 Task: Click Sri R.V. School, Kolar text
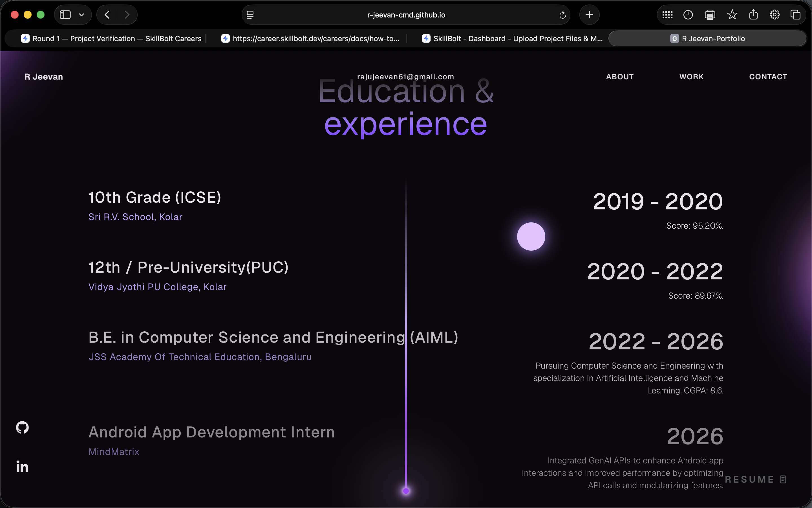pyautogui.click(x=135, y=217)
